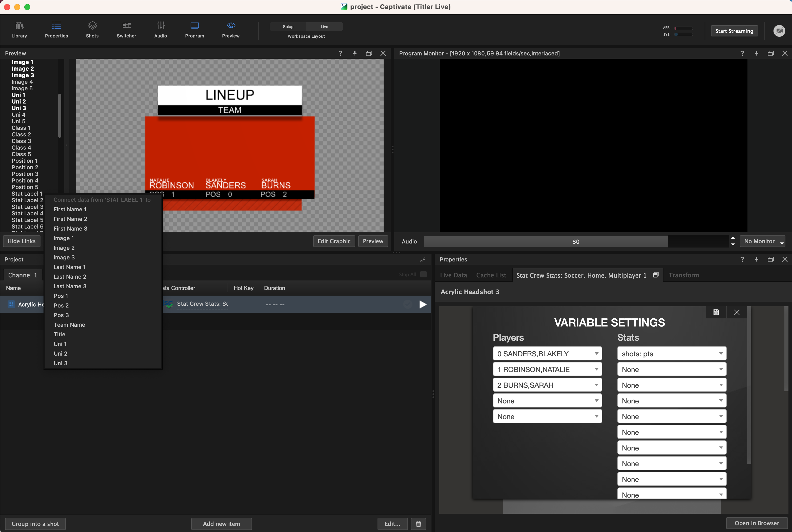This screenshot has height=532, width=792.
Task: Pin the Program Monitor panel
Action: point(756,53)
